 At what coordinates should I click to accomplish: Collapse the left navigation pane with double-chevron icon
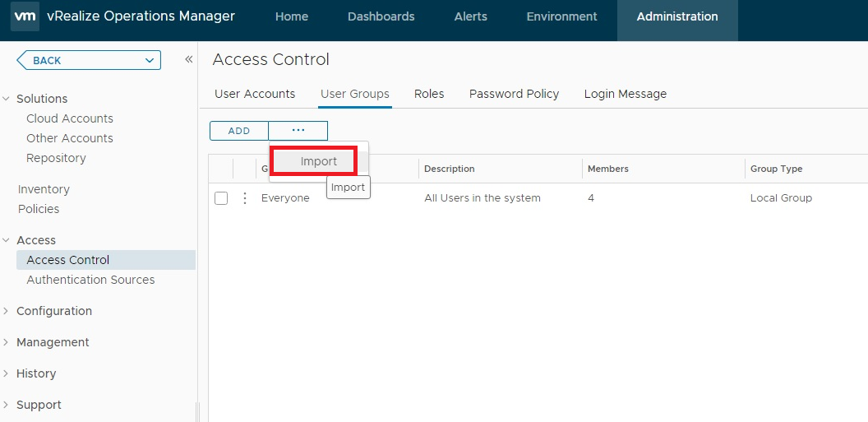click(189, 59)
